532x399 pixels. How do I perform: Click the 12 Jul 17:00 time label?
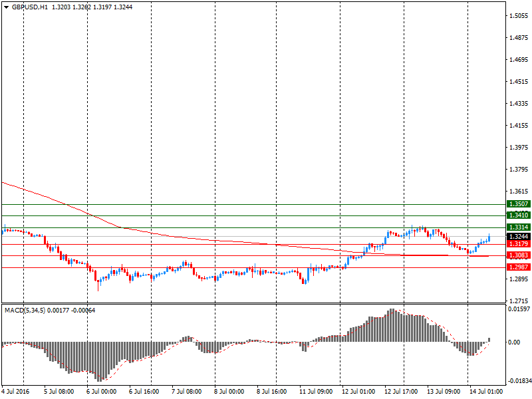[x=401, y=392]
